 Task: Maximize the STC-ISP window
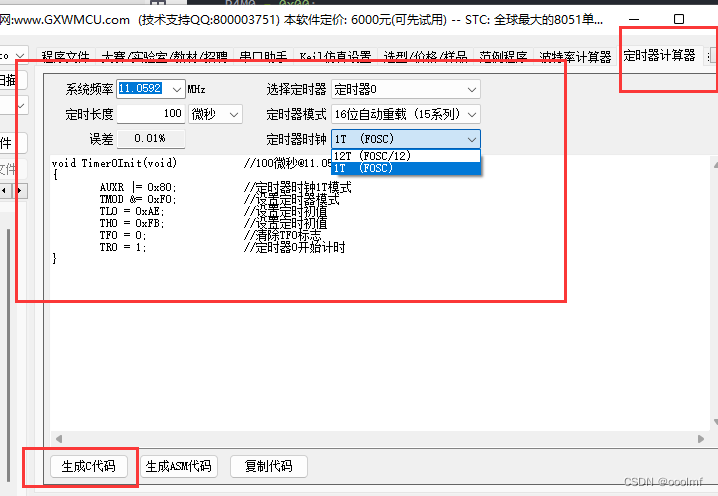(x=679, y=19)
